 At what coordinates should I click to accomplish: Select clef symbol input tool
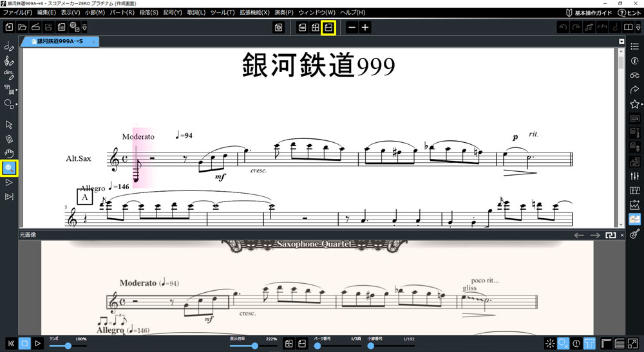8,60
